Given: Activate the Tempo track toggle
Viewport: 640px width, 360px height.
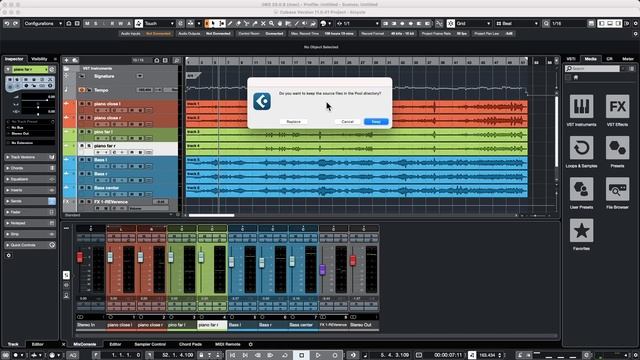Looking at the screenshot, I should [x=82, y=90].
